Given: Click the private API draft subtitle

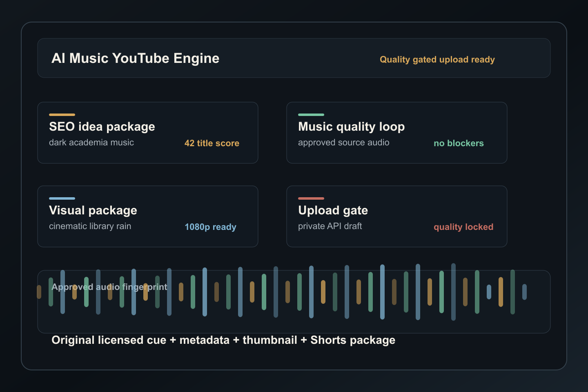Looking at the screenshot, I should tap(330, 226).
